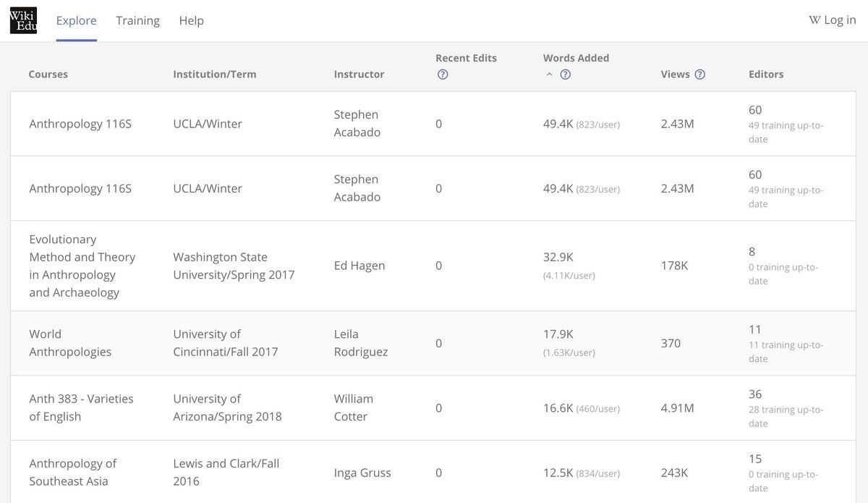Open the World Anthropologies course
This screenshot has height=503, width=868.
(70, 343)
